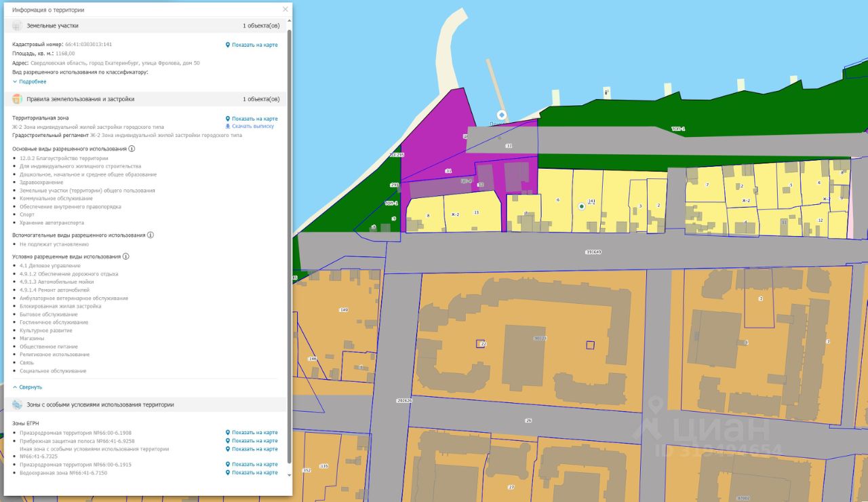Click the land use rules section icon
Viewport: 868px width, 502px height.
click(x=17, y=99)
